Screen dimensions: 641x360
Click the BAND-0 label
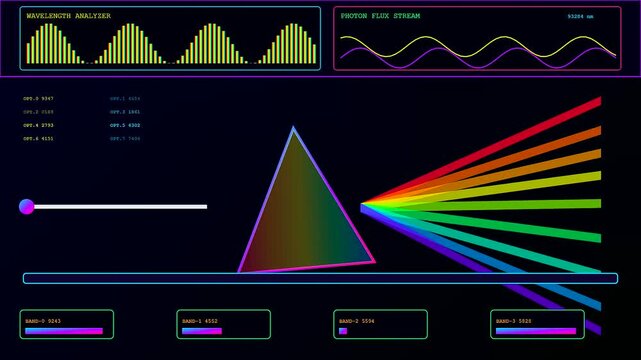tap(43, 321)
